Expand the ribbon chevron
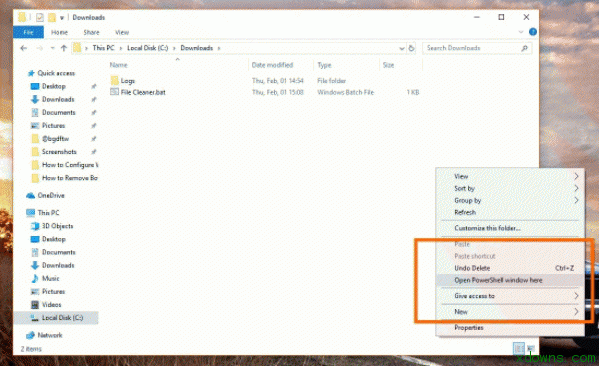 [x=521, y=32]
